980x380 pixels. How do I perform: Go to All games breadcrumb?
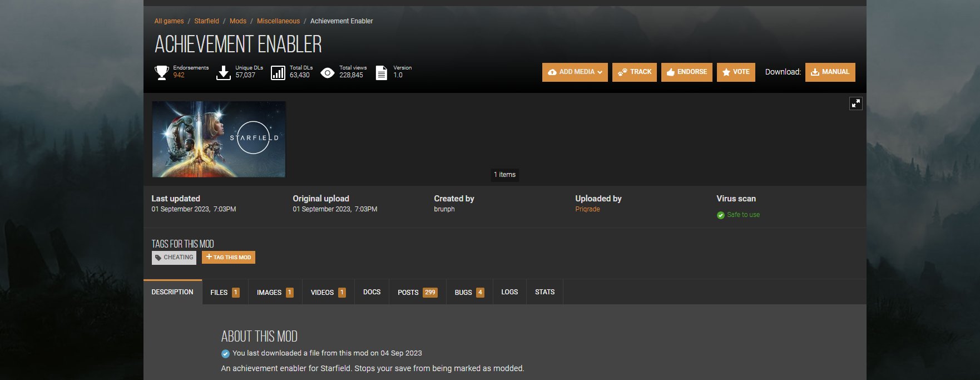pyautogui.click(x=169, y=21)
